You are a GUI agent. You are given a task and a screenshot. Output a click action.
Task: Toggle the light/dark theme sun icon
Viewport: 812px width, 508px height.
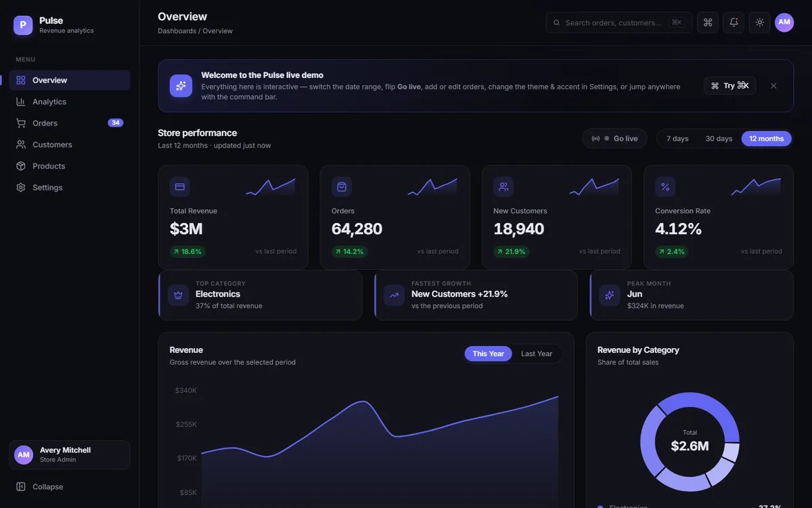click(760, 22)
